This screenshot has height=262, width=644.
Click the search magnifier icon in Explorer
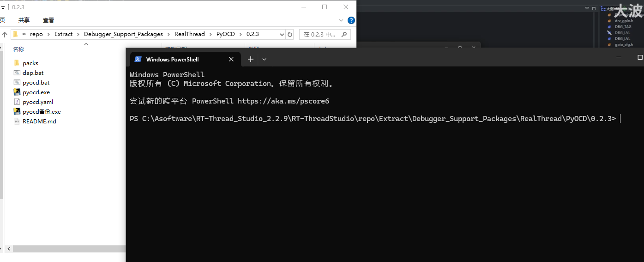click(344, 34)
